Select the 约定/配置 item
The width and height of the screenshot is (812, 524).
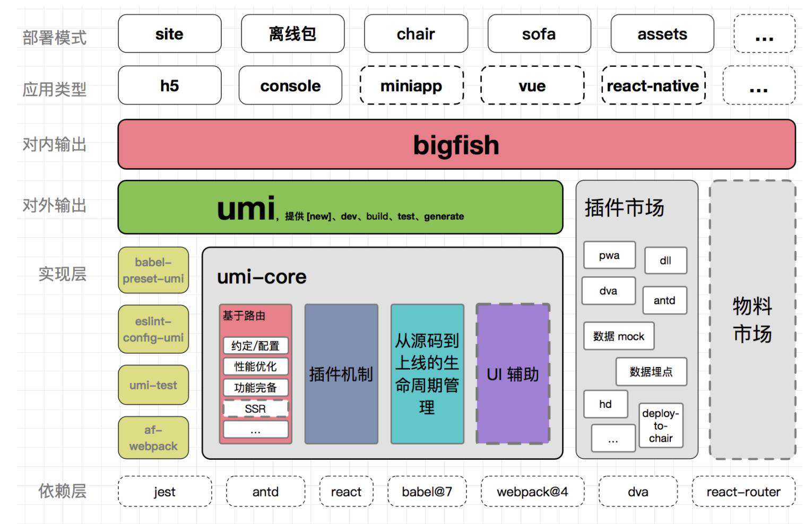256,345
